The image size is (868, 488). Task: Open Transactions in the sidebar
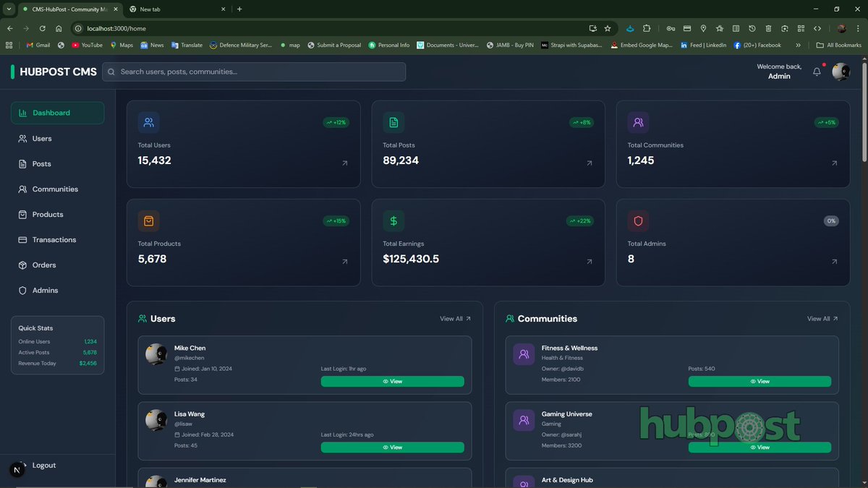57,239
